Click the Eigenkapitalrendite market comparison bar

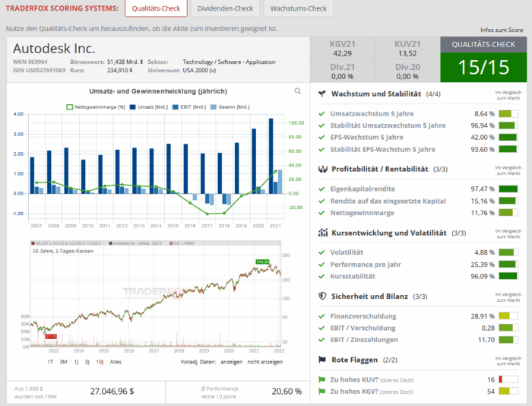(x=507, y=189)
